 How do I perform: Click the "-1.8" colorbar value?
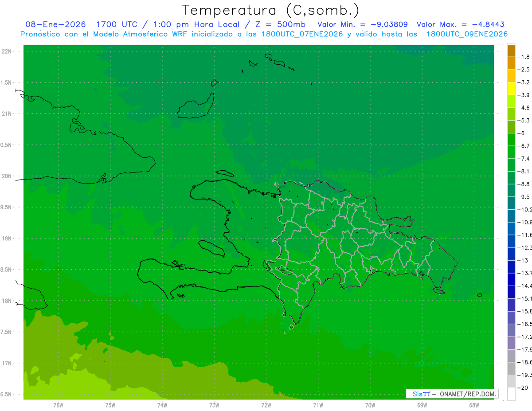pyautogui.click(x=524, y=57)
